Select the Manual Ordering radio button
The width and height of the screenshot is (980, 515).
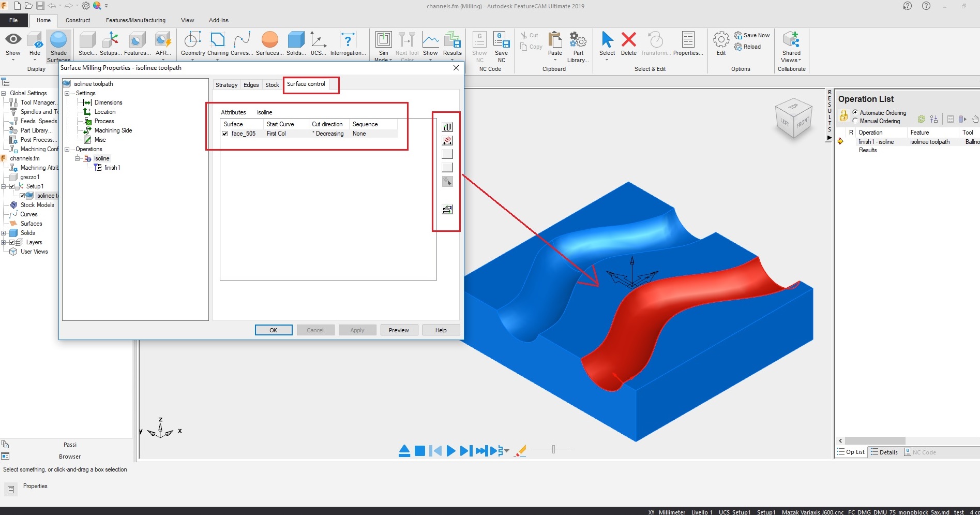point(855,121)
